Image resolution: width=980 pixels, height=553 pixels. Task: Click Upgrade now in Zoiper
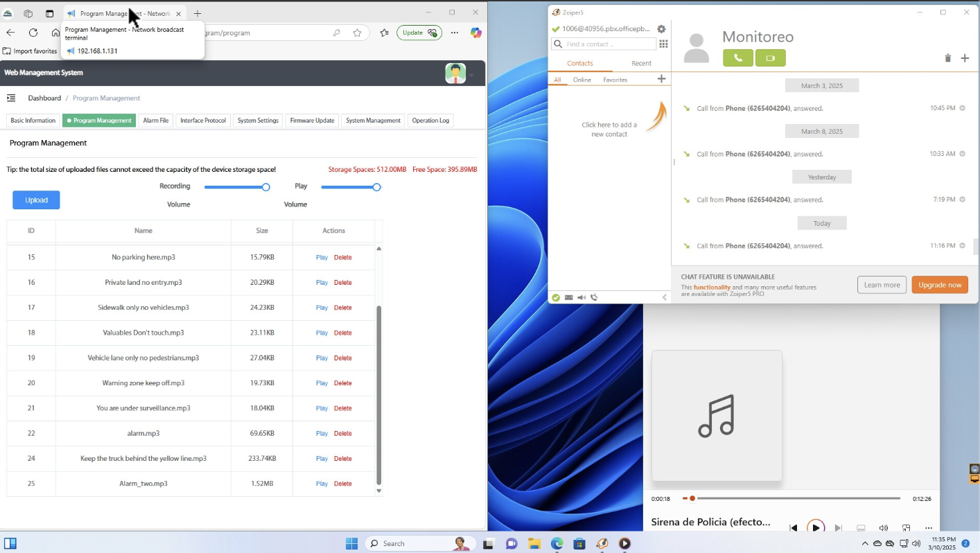pos(940,285)
